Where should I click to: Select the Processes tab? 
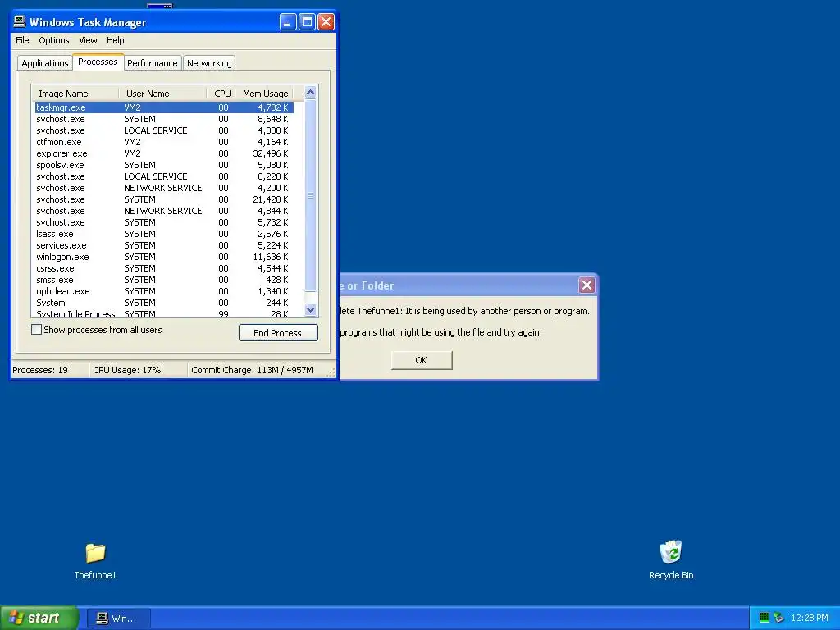[x=98, y=62]
